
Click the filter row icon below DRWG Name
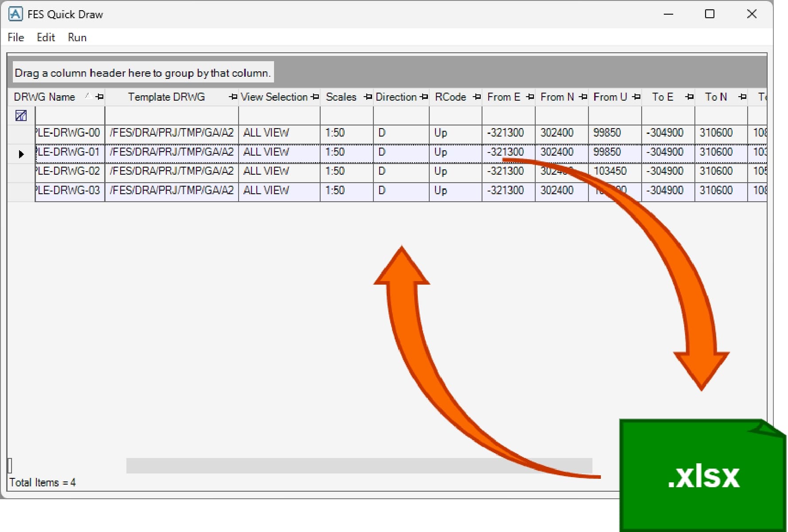(x=21, y=116)
